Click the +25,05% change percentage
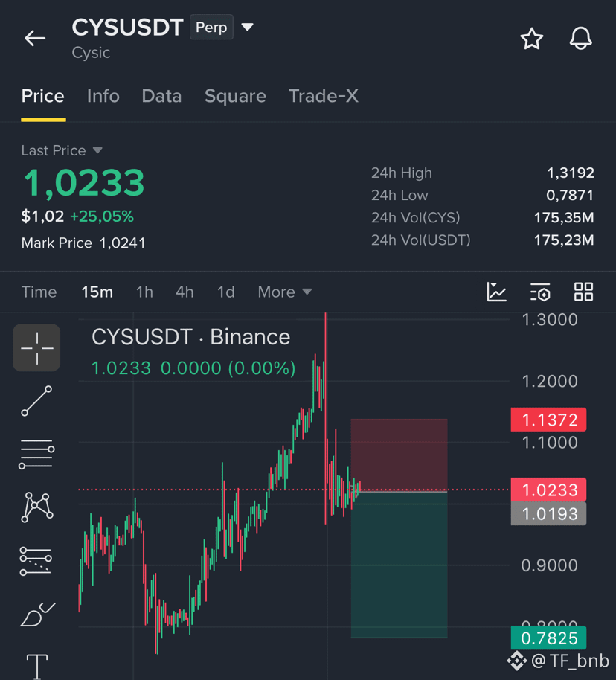Image resolution: width=616 pixels, height=680 pixels. (x=102, y=216)
